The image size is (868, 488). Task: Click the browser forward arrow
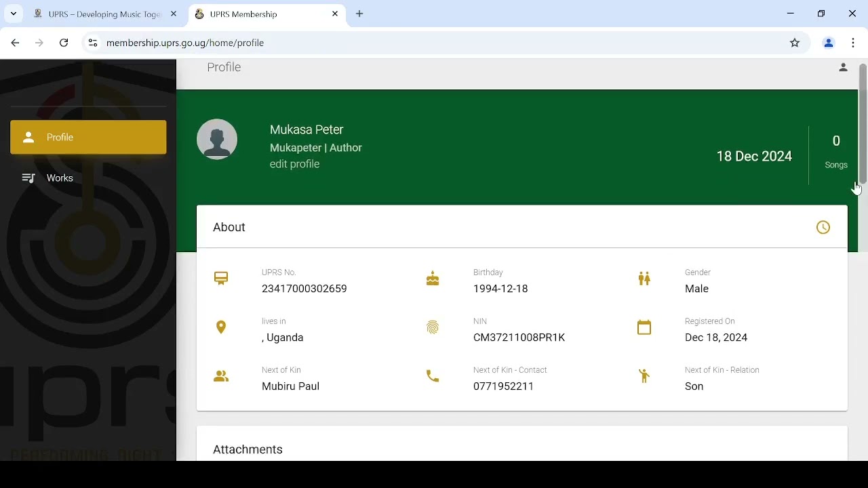coord(39,43)
